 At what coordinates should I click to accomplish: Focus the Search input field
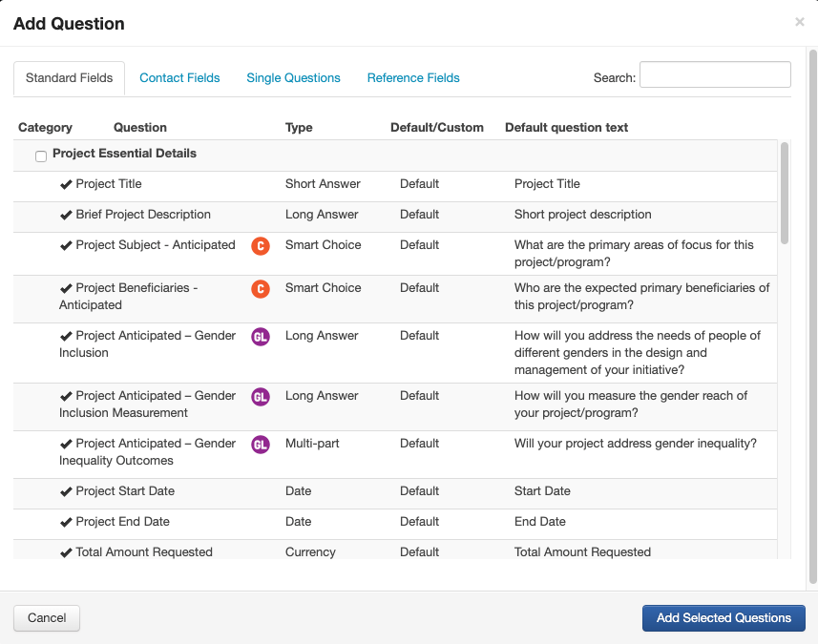pyautogui.click(x=714, y=75)
